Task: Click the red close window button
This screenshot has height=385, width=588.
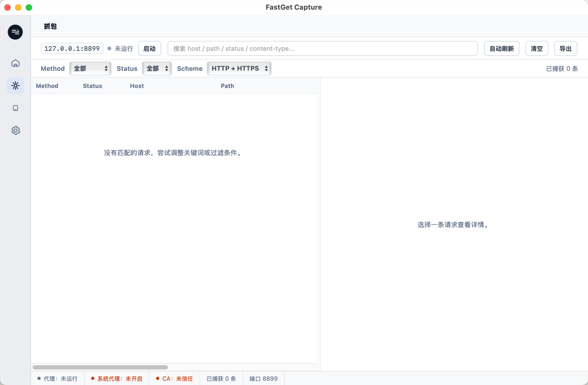Action: (x=8, y=7)
